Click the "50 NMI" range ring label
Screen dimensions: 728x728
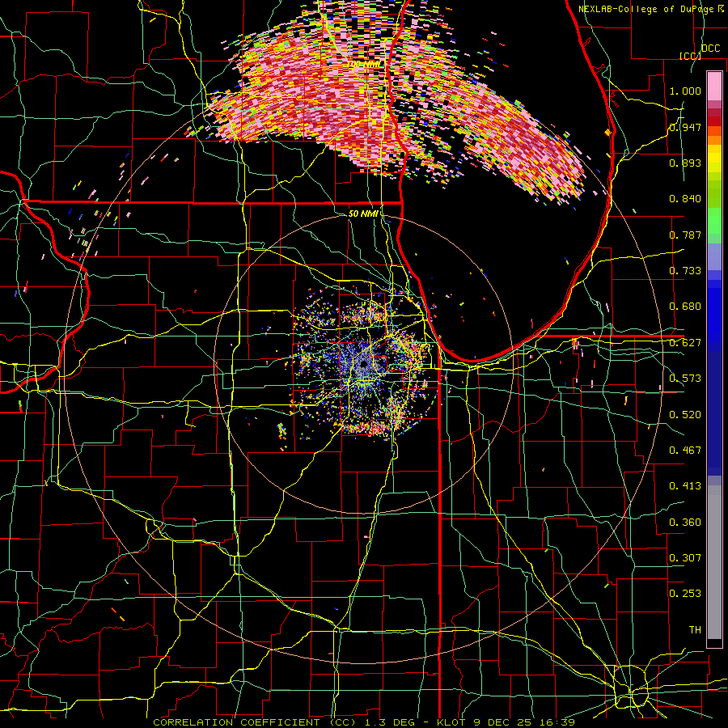[x=363, y=214]
